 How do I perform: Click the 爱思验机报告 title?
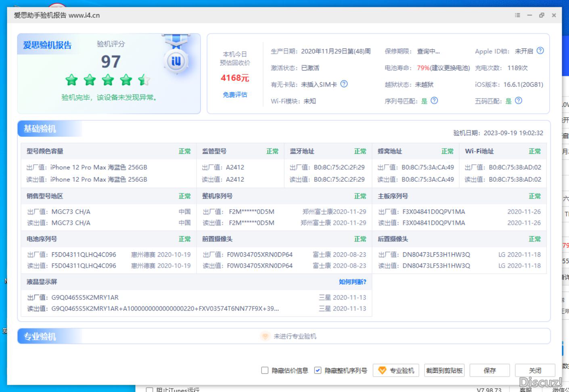tap(47, 45)
